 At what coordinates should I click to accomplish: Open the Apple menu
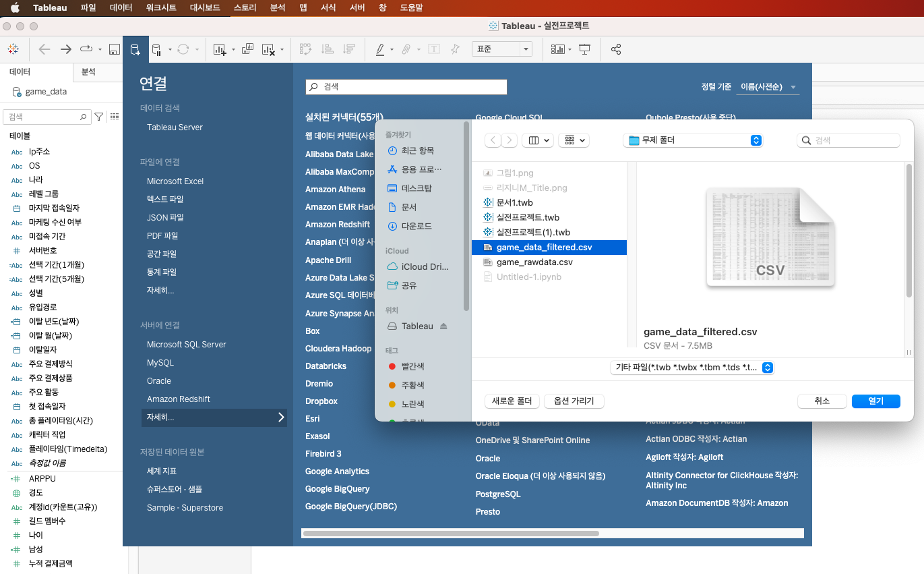(x=16, y=8)
